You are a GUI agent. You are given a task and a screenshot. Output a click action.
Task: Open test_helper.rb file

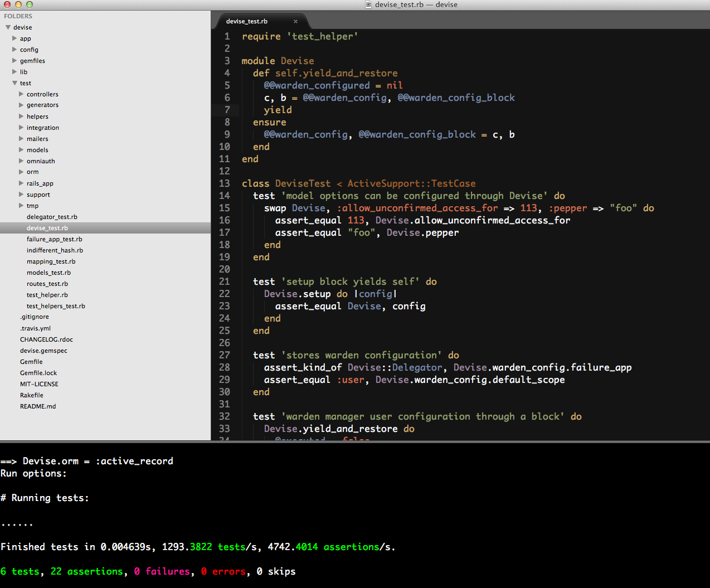click(x=47, y=295)
